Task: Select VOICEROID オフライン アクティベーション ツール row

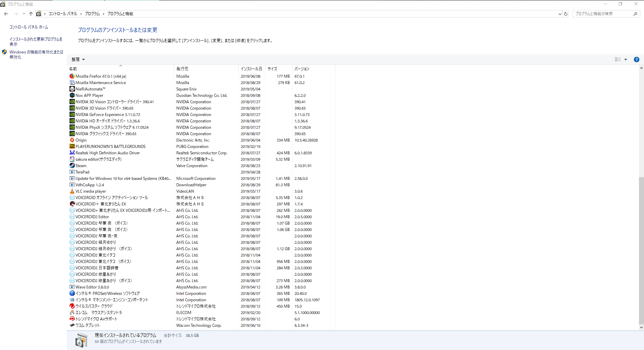Action: pyautogui.click(x=201, y=198)
